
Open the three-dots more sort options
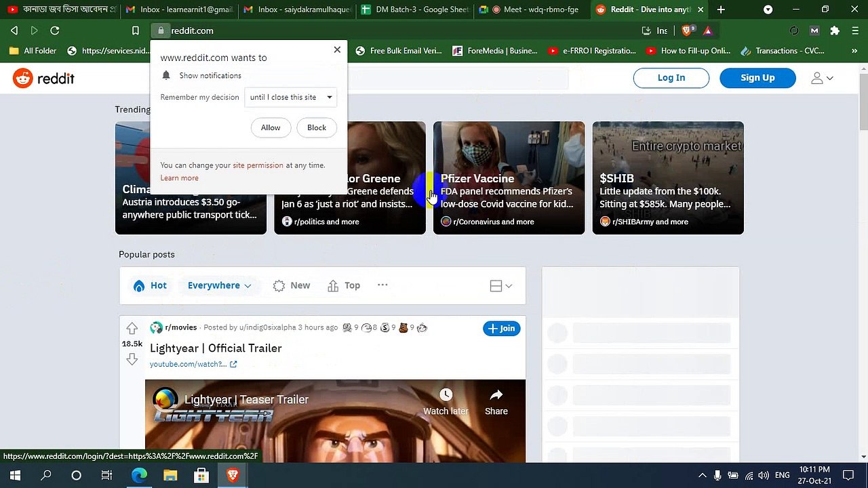coord(382,285)
